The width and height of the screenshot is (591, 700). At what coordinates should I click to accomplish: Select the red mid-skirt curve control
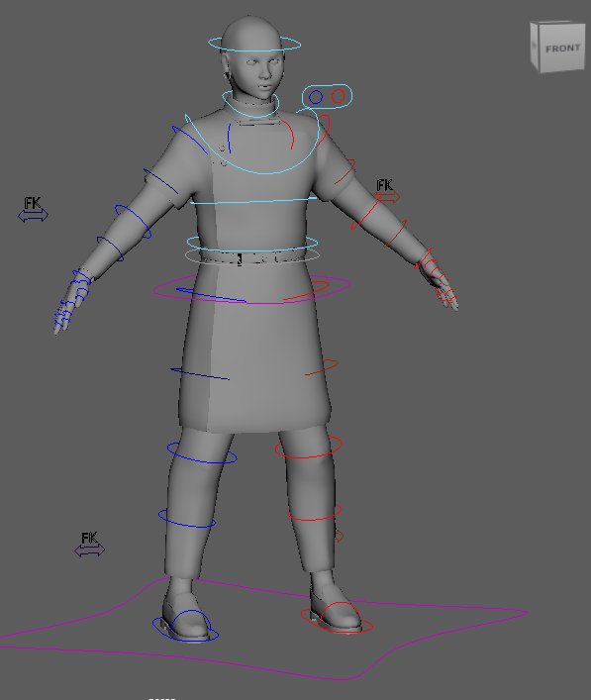(322, 367)
